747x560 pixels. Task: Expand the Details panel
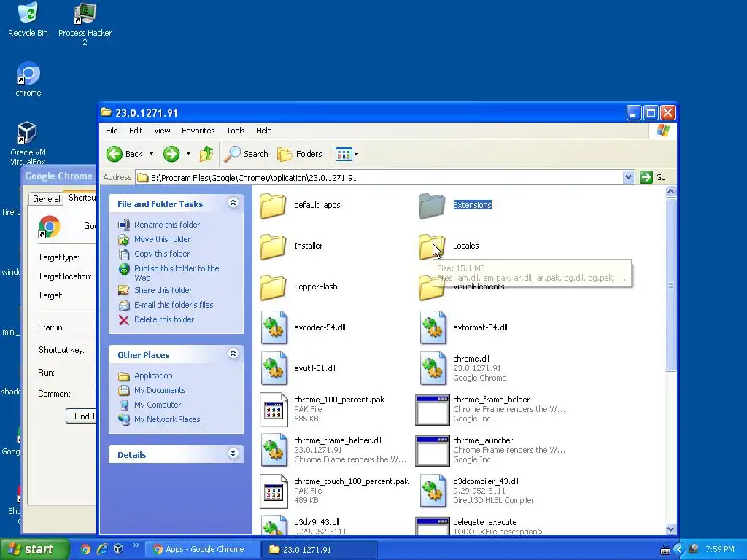(233, 454)
